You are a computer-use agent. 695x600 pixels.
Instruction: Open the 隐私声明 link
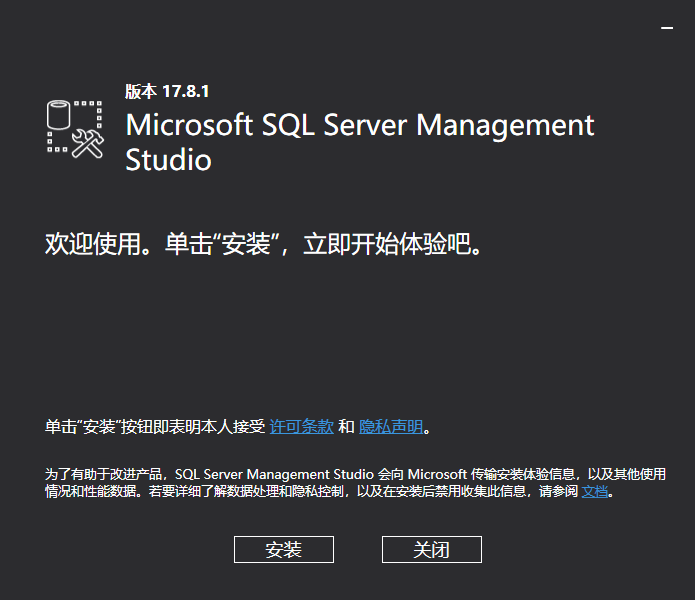coord(391,426)
